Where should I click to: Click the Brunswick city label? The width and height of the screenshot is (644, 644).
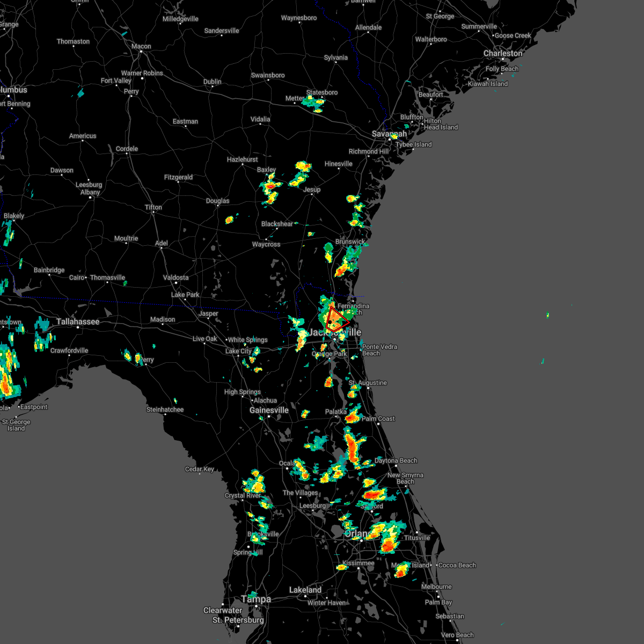tap(349, 241)
